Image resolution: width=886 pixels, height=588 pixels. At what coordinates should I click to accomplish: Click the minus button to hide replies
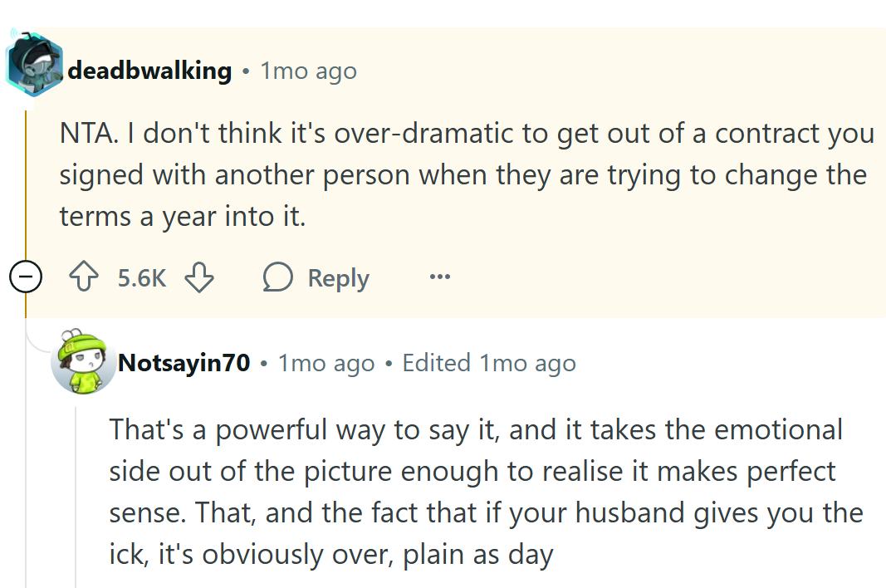pyautogui.click(x=26, y=277)
